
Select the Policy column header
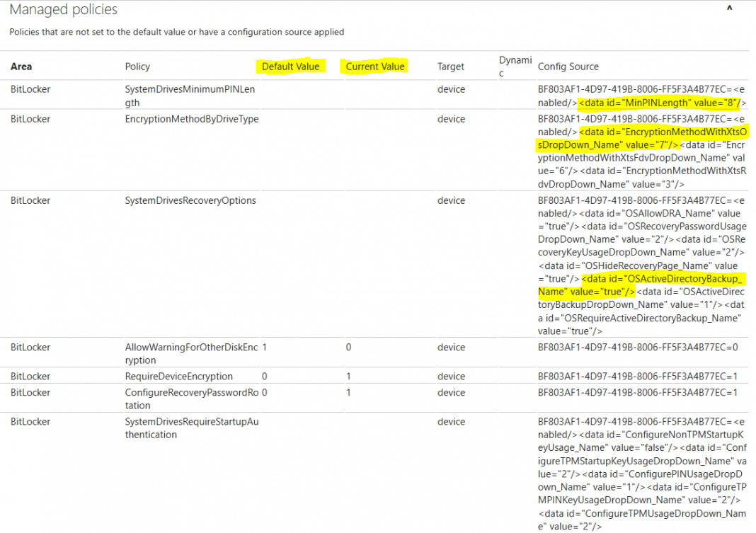click(x=137, y=66)
